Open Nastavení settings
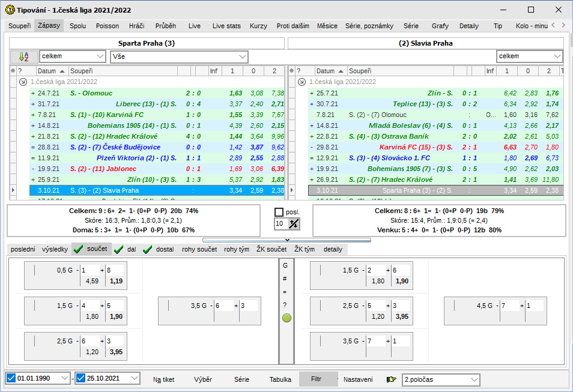 [x=358, y=379]
